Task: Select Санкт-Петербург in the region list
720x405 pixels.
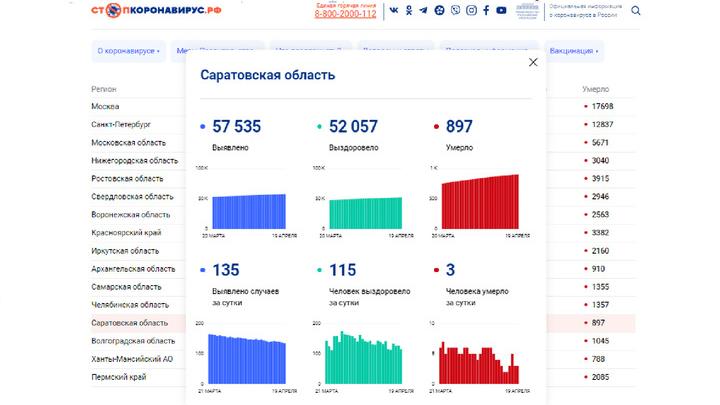Action: (119, 124)
